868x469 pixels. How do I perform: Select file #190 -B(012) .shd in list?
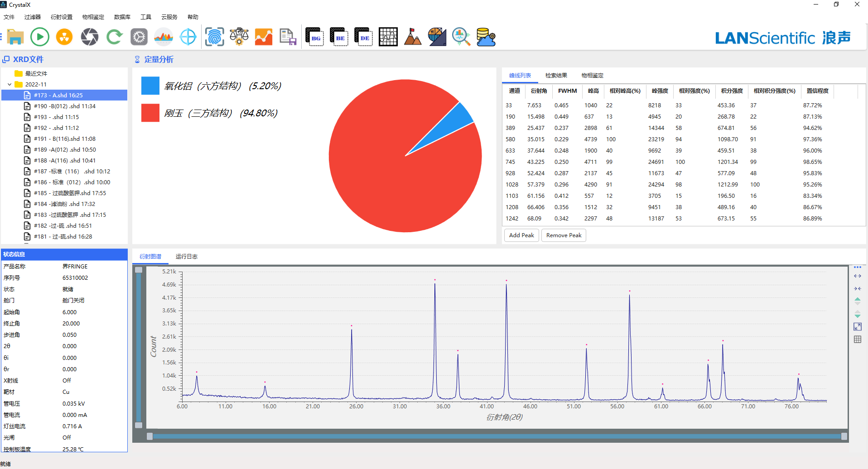pyautogui.click(x=64, y=106)
